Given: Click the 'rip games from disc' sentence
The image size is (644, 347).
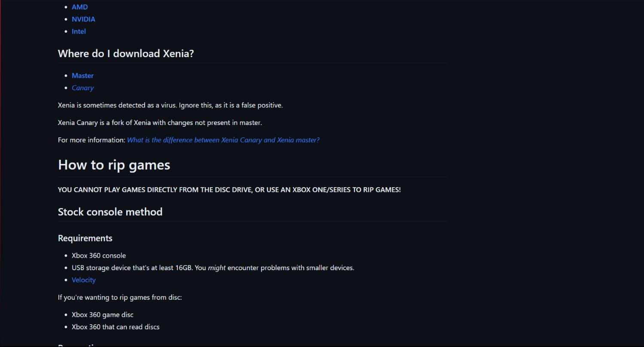Looking at the screenshot, I should [x=120, y=297].
